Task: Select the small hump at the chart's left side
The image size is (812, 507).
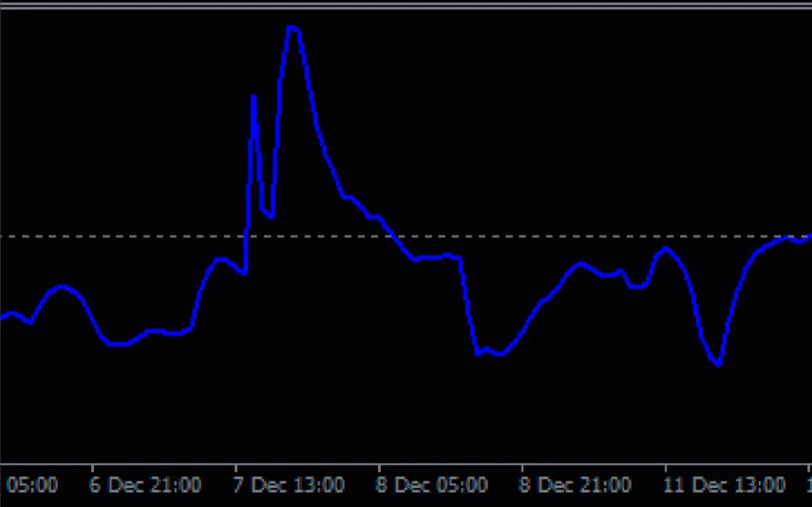Action: click(63, 286)
